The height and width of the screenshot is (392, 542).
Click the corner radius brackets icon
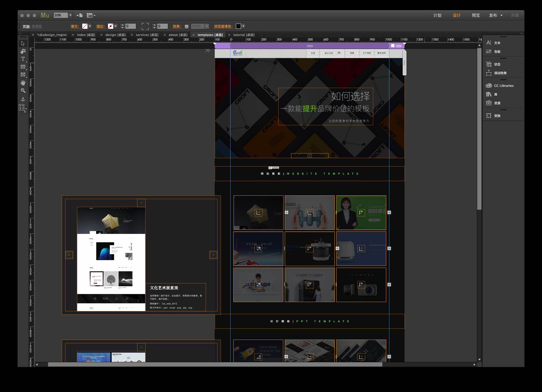coord(145,26)
